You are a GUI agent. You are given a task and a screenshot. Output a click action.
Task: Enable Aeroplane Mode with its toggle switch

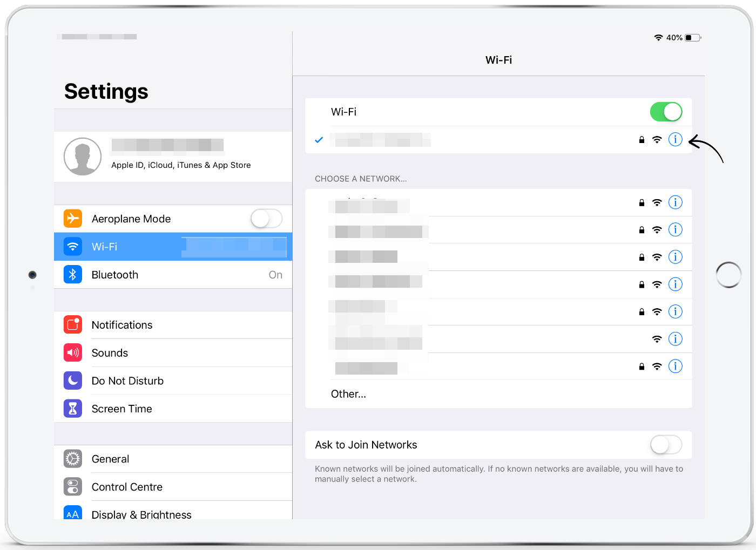(266, 218)
